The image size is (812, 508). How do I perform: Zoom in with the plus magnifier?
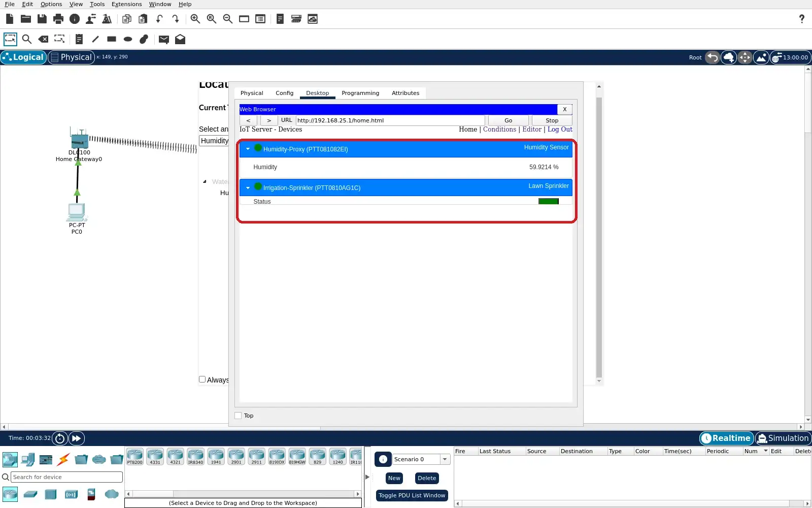pos(195,19)
